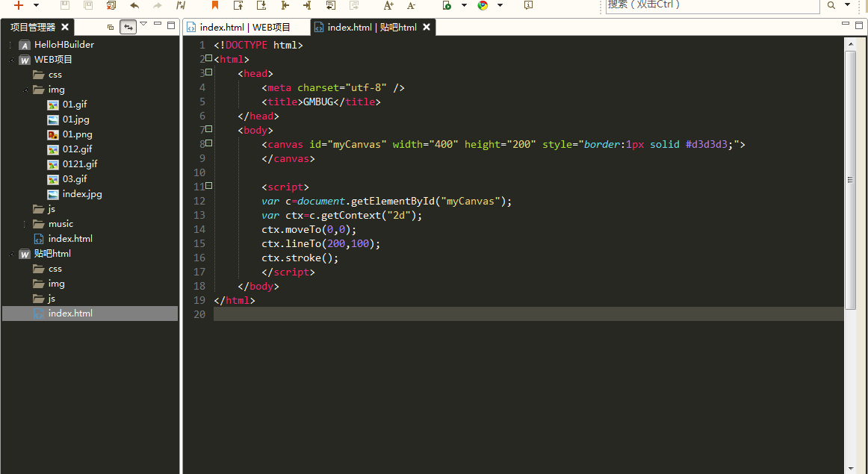This screenshot has width=868, height=474.
Task: Click the Undo arrow icon
Action: click(134, 5)
